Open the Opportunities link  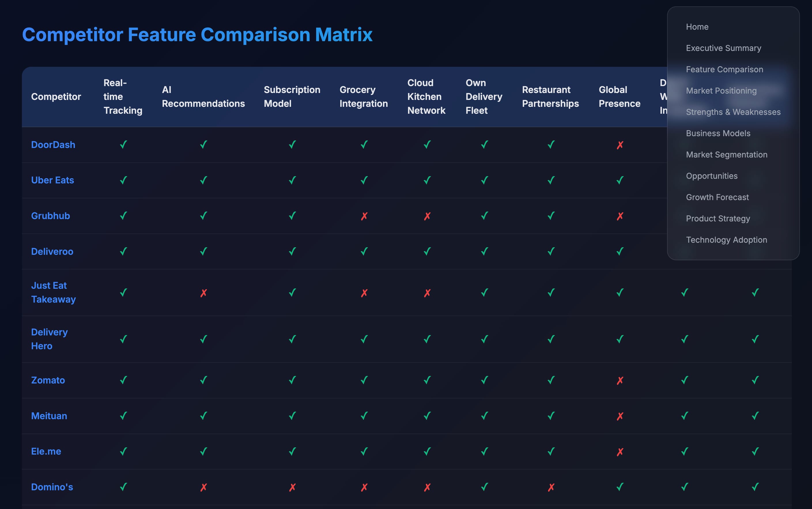(712, 176)
